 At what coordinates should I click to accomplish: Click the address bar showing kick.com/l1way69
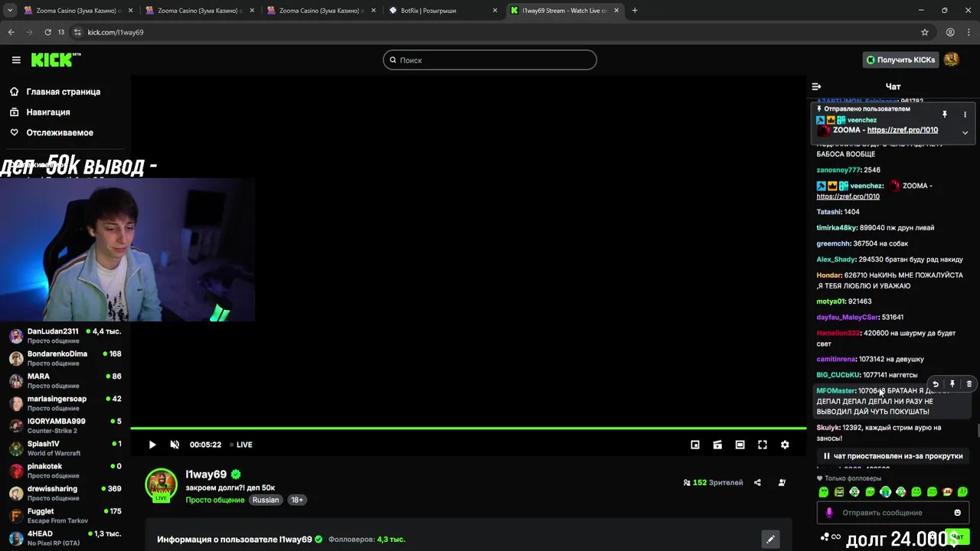click(490, 32)
